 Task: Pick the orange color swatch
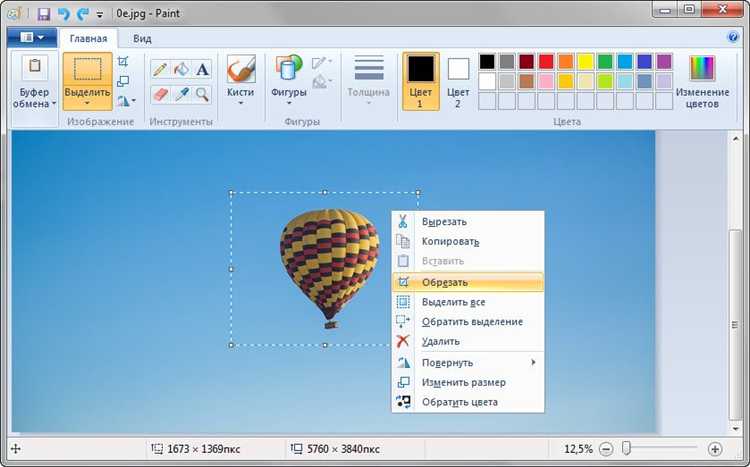coord(566,62)
